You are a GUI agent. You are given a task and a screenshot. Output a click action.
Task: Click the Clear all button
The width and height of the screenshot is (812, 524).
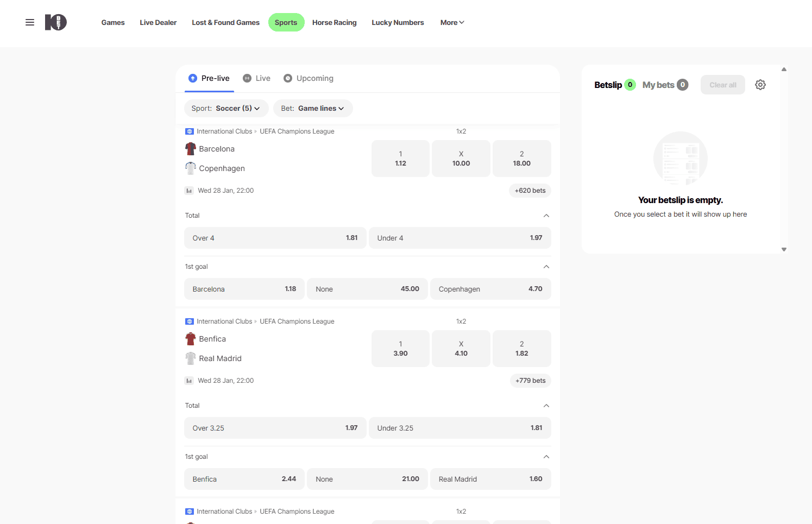coord(723,85)
